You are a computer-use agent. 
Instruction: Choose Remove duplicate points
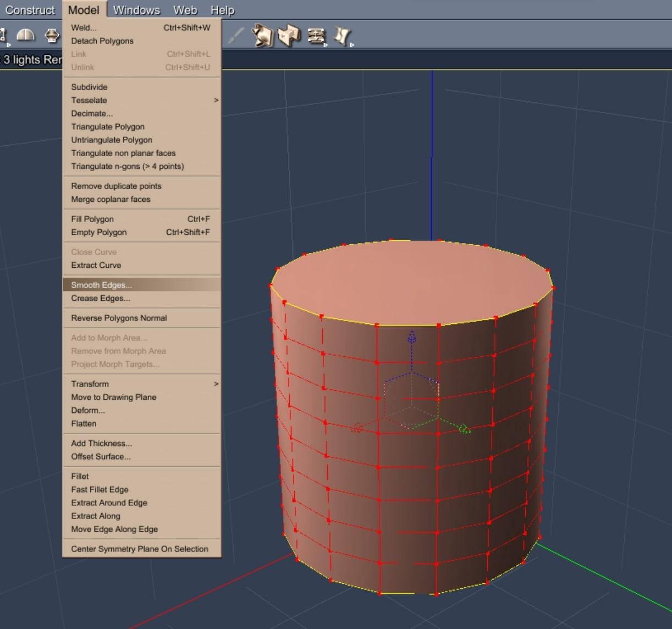click(142, 186)
